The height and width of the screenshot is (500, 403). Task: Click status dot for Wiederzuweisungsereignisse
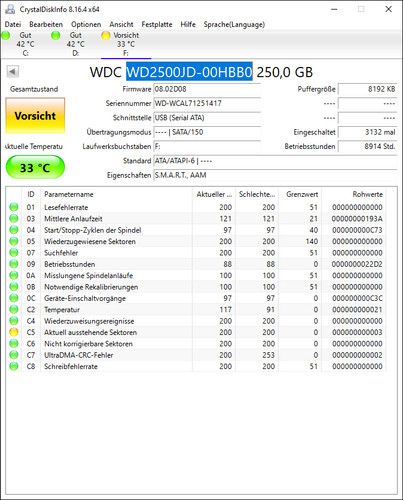14,321
